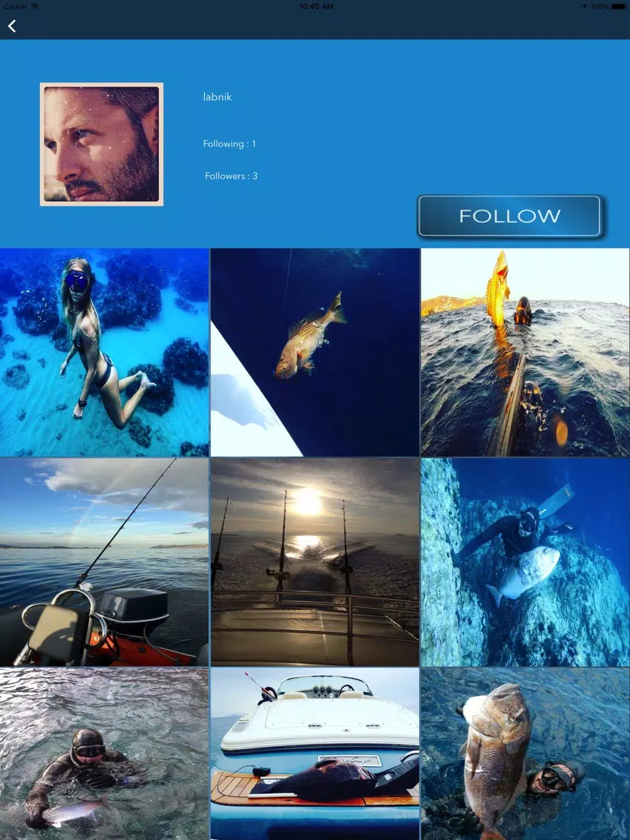
Task: Open the sunset three rods photo
Action: (x=315, y=562)
